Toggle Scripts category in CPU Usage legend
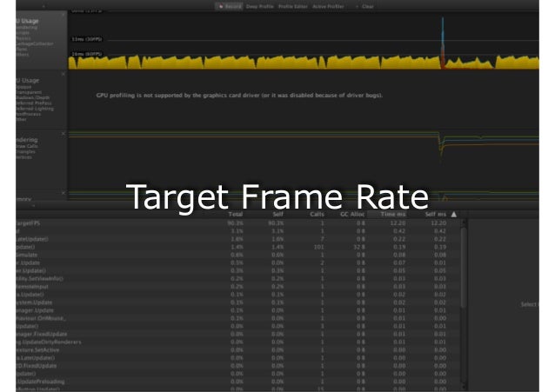 [23, 32]
